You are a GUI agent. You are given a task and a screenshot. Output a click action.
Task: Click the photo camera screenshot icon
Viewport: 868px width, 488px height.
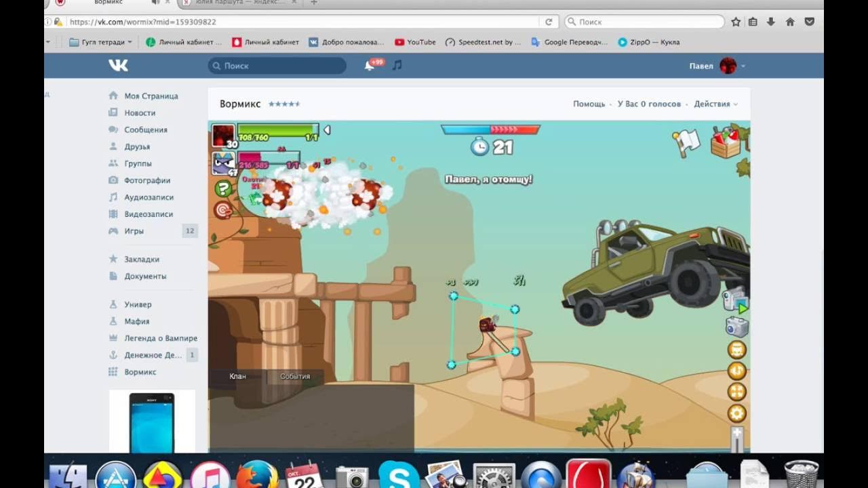(736, 327)
